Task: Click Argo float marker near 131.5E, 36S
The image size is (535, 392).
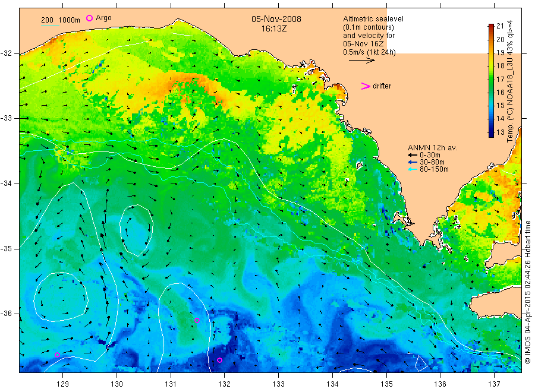Action: [x=197, y=320]
